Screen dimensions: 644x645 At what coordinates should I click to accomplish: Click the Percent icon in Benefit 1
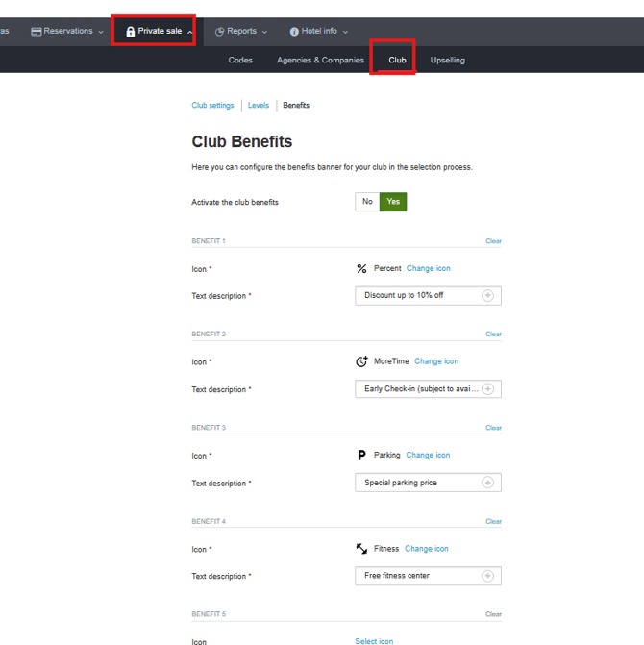[x=361, y=268]
